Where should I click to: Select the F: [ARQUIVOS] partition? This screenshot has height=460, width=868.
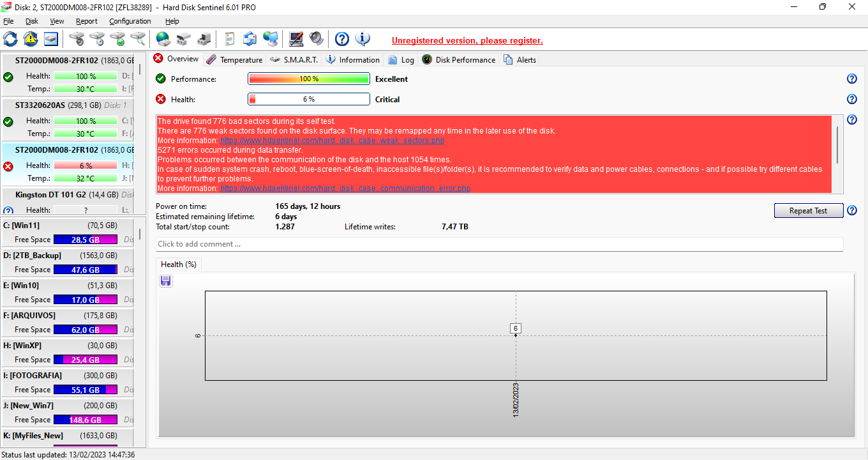point(67,323)
